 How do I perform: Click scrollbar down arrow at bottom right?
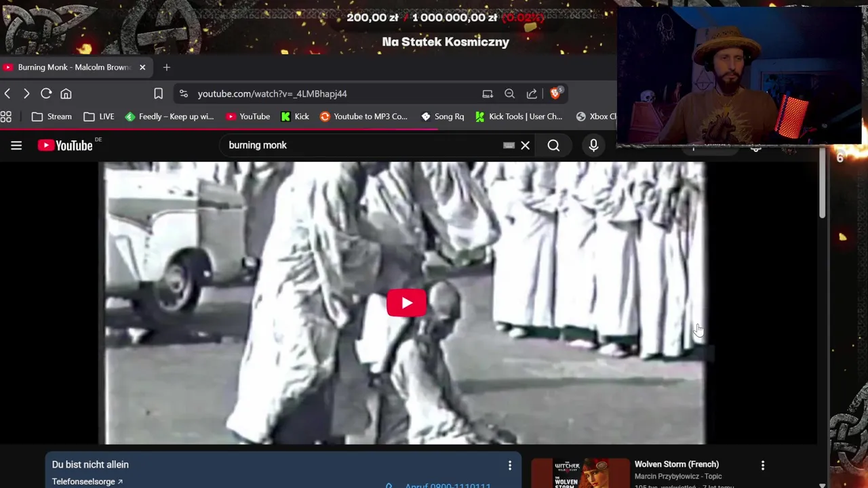pos(822,485)
